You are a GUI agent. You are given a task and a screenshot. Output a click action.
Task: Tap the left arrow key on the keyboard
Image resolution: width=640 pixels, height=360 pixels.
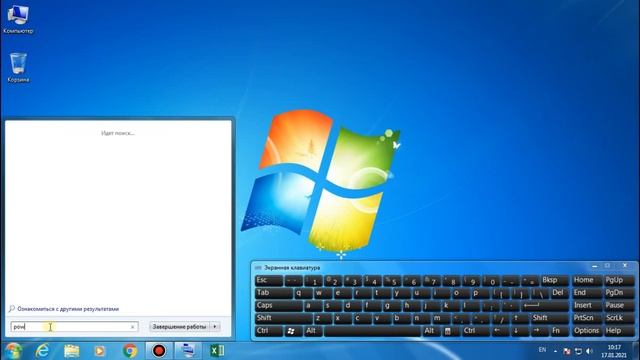(x=497, y=331)
